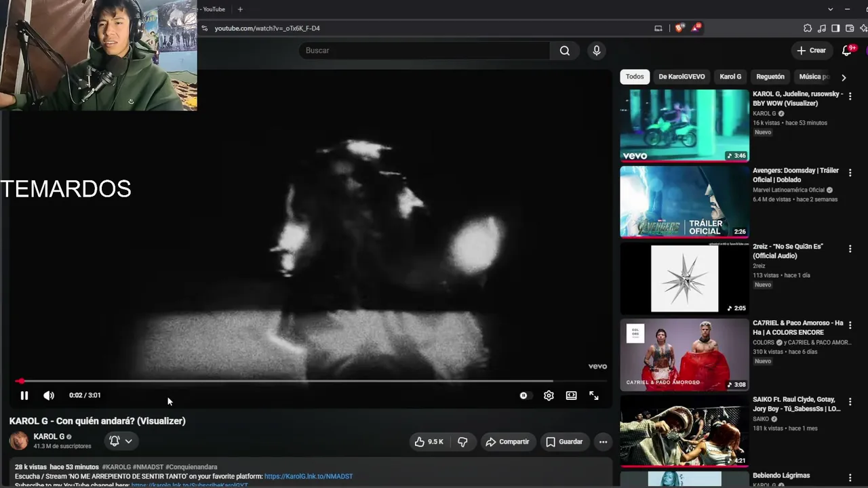The image size is (868, 488).
Task: Seek along the red video progress bar
Action: tap(311, 381)
